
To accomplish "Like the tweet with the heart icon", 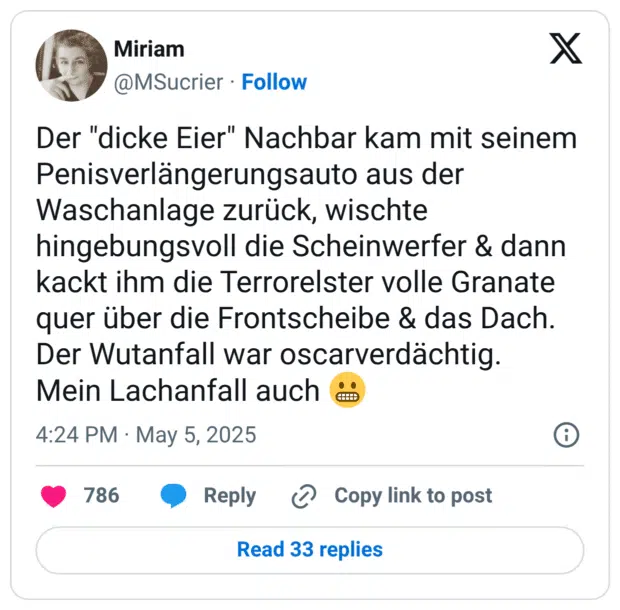I will [53, 495].
